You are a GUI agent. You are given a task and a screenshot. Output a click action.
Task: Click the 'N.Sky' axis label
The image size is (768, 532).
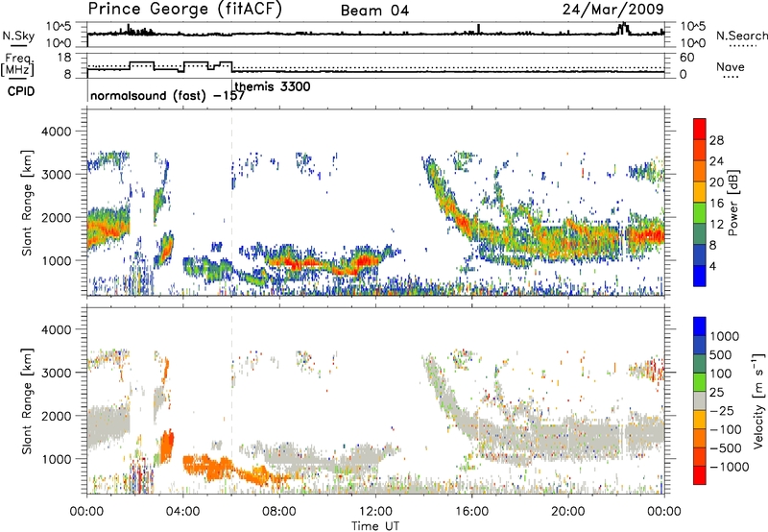point(18,36)
